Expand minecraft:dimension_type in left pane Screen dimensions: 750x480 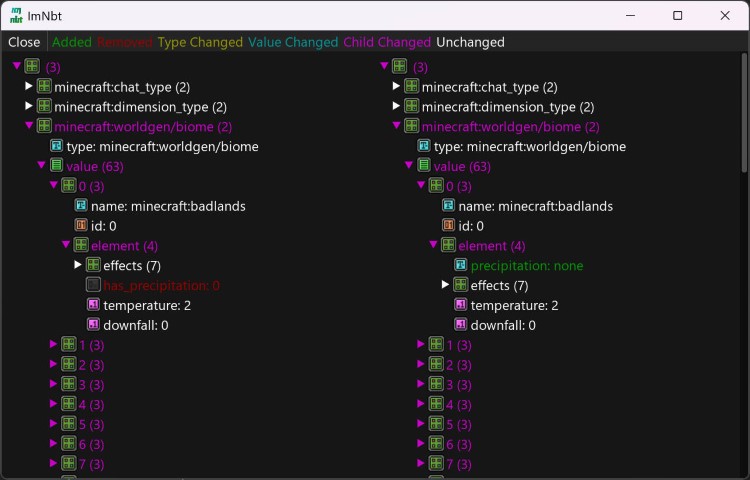coord(29,106)
